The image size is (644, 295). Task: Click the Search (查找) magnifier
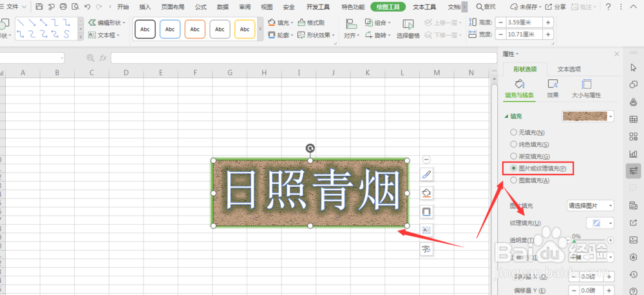pyautogui.click(x=486, y=6)
